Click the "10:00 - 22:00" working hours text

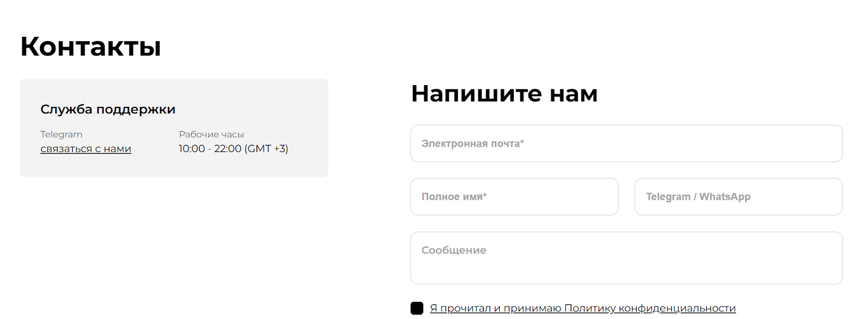[x=210, y=149]
